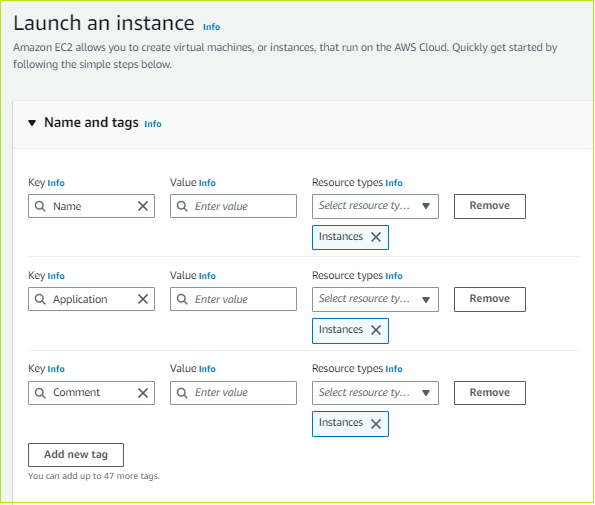The image size is (595, 505).
Task: Focus value field for the Comment tag
Action: (233, 393)
